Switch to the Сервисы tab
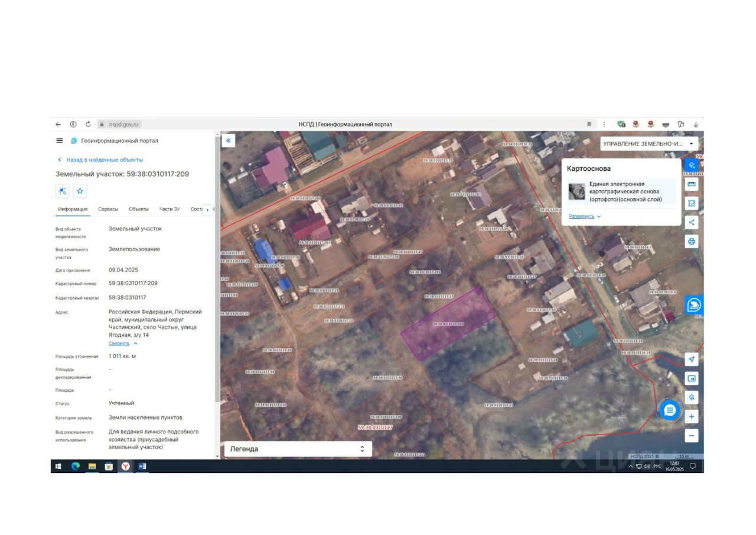 pos(108,209)
